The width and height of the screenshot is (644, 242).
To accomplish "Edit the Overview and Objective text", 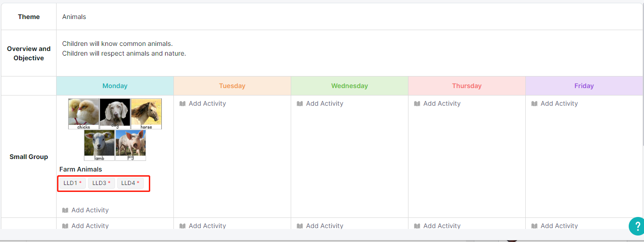I will pyautogui.click(x=350, y=53).
